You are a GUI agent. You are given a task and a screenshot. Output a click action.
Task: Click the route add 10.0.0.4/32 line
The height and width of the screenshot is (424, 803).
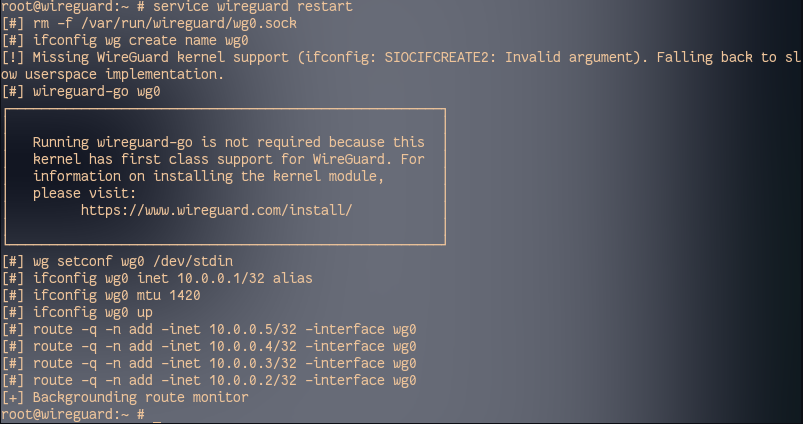coord(224,346)
